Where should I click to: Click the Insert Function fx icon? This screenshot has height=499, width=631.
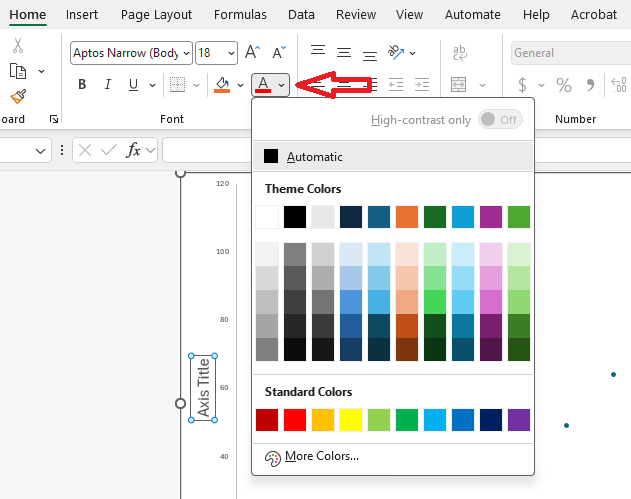coord(133,150)
